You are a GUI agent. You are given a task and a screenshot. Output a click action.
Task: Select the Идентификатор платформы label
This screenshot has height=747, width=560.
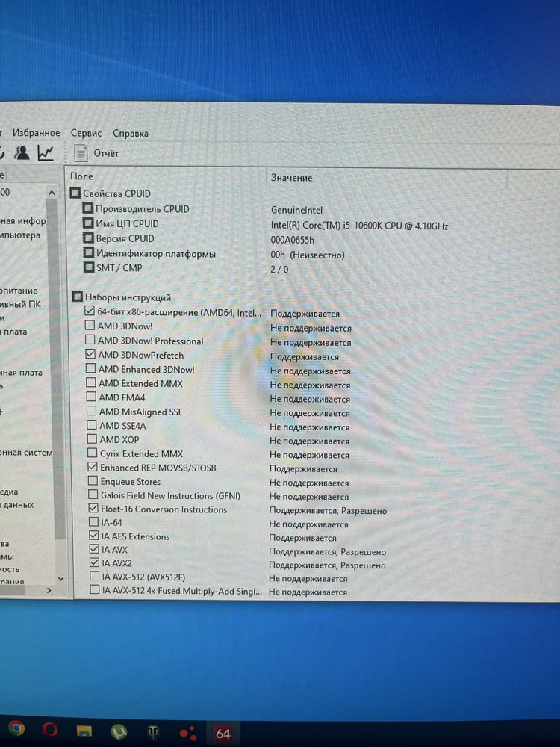click(156, 253)
